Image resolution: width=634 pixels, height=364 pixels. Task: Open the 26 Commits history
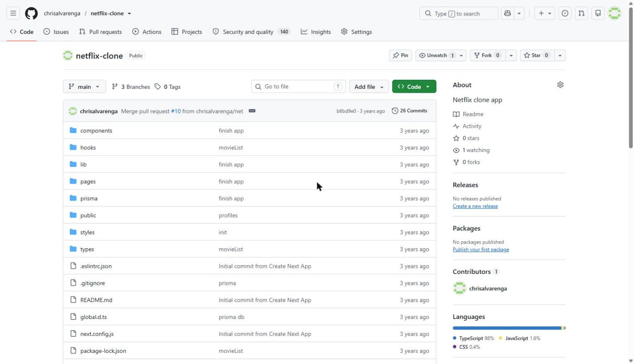coord(410,111)
